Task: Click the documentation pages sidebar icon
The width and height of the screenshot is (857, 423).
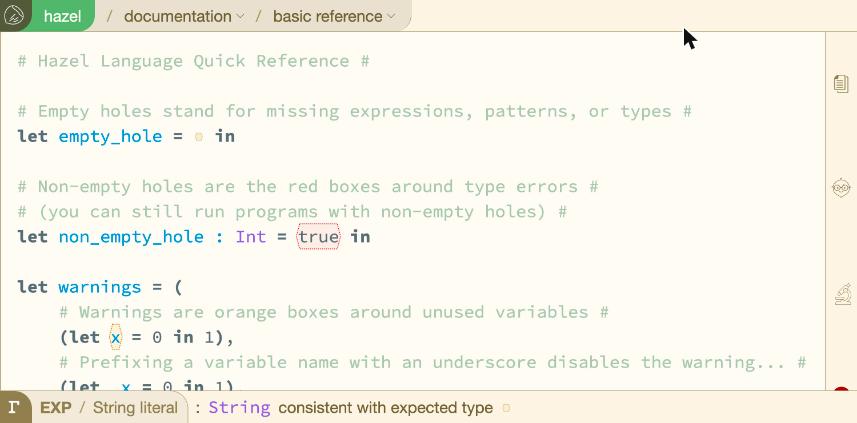Action: 841,84
